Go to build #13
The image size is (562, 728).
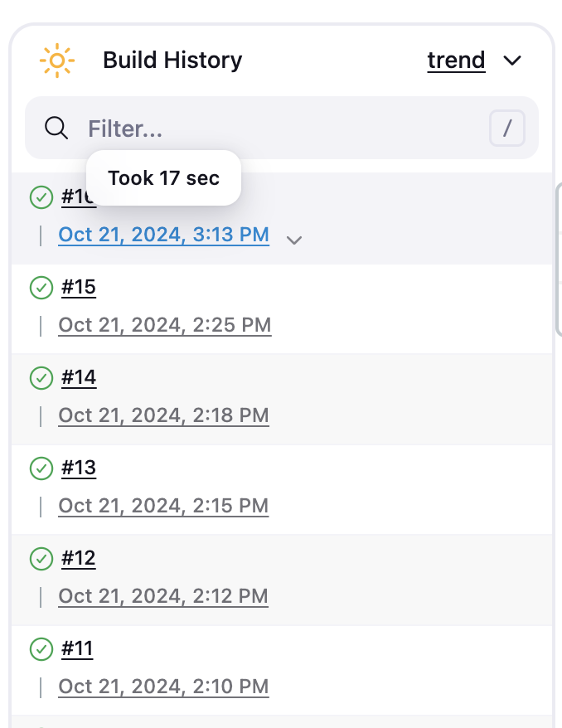click(79, 468)
